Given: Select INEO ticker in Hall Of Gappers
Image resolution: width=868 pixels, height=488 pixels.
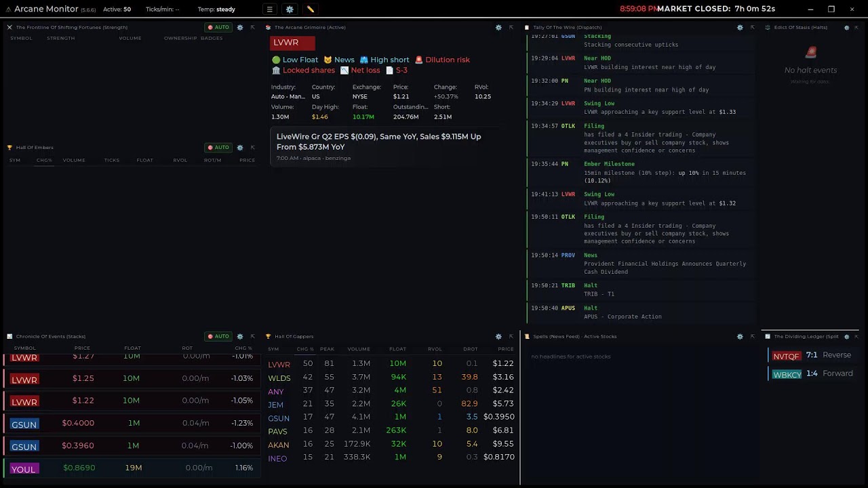Looking at the screenshot, I should pyautogui.click(x=277, y=459).
